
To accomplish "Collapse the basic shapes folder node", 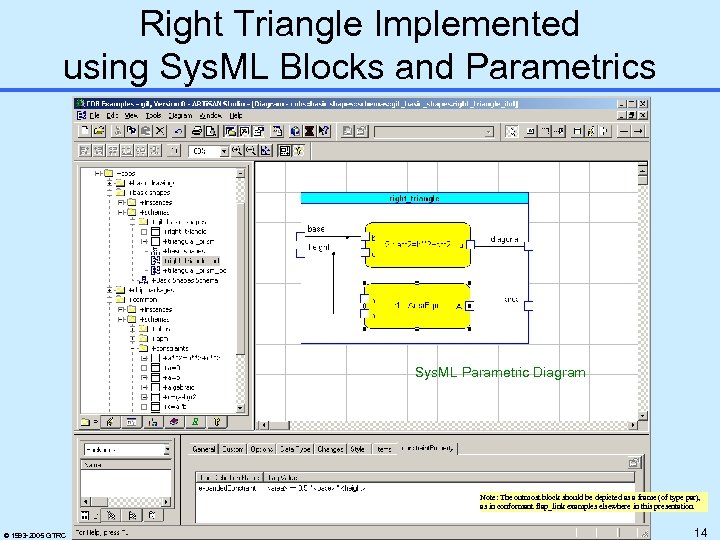I will (x=110, y=192).
